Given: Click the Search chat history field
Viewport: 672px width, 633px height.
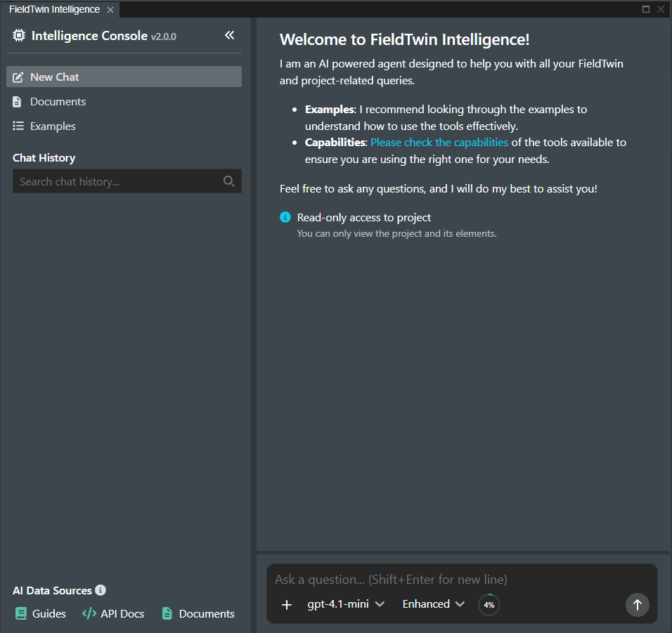Looking at the screenshot, I should 127,181.
